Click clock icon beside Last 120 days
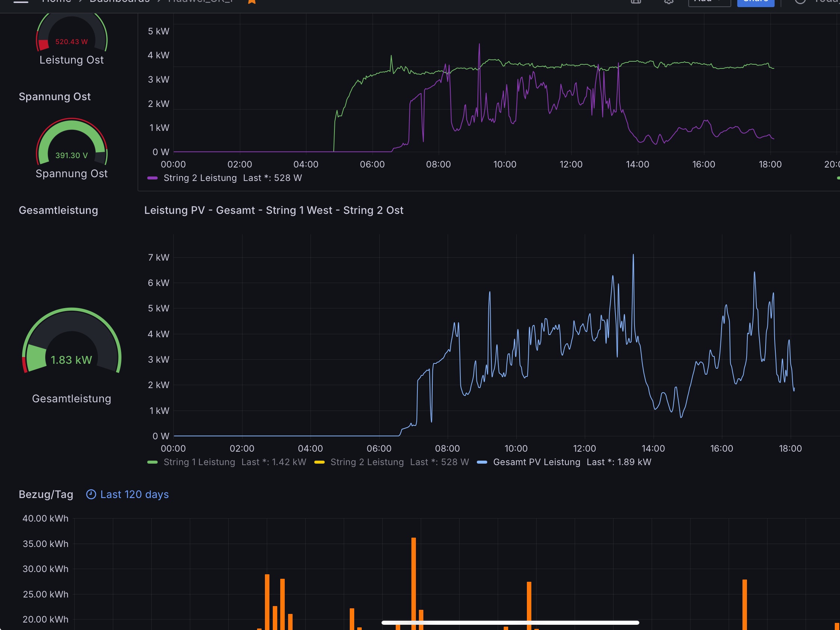Screen dimensions: 840x630 coord(91,494)
